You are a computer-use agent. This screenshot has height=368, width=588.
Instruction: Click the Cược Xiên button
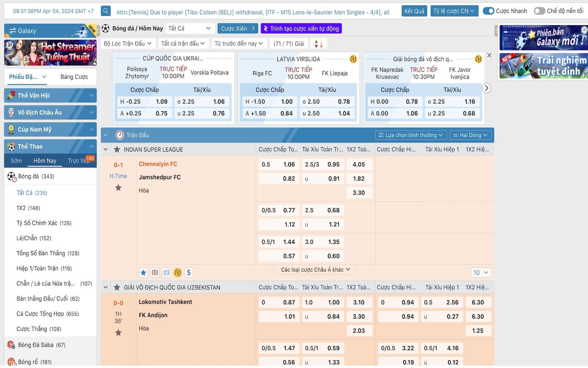pyautogui.click(x=238, y=28)
